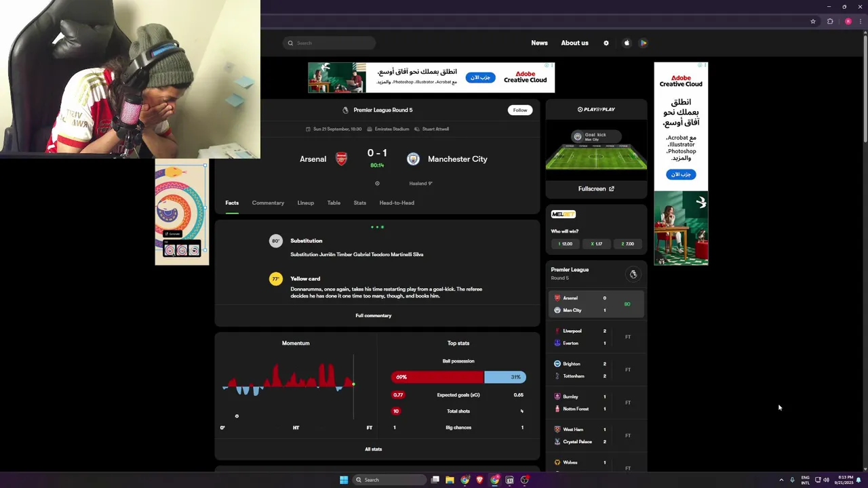Viewport: 868px width, 488px height.
Task: Open the Lineup tab
Action: tap(305, 203)
